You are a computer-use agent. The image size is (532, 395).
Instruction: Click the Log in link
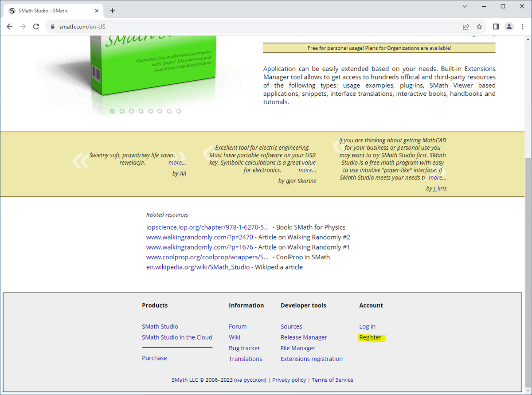(367, 326)
